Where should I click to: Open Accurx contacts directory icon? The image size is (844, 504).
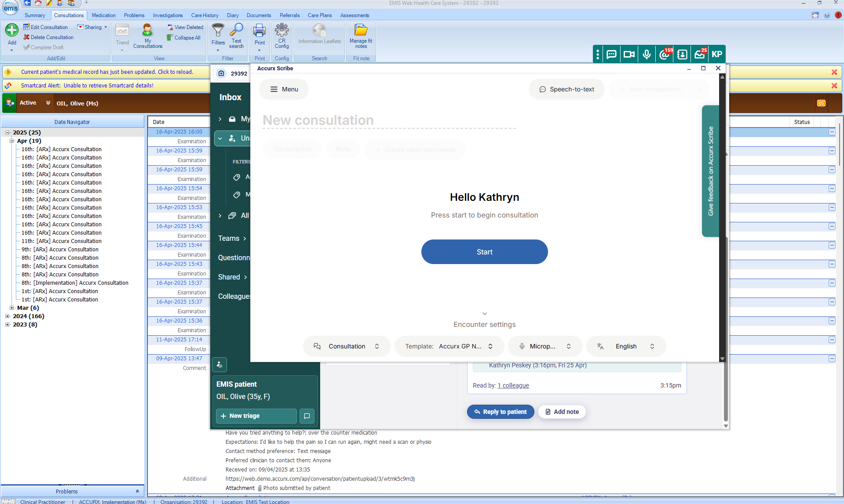point(682,54)
